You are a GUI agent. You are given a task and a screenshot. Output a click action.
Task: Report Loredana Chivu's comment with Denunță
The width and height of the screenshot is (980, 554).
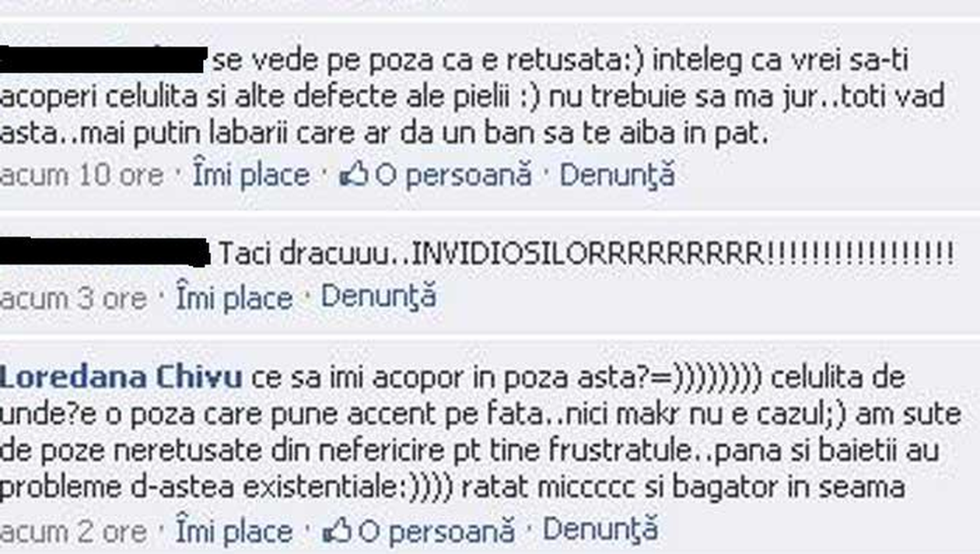coord(600,531)
